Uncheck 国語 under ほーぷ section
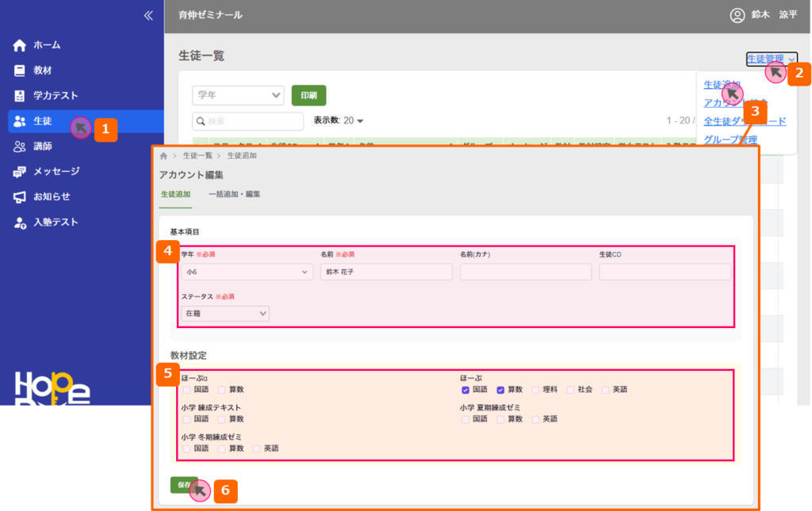The height and width of the screenshot is (511, 812). point(465,390)
